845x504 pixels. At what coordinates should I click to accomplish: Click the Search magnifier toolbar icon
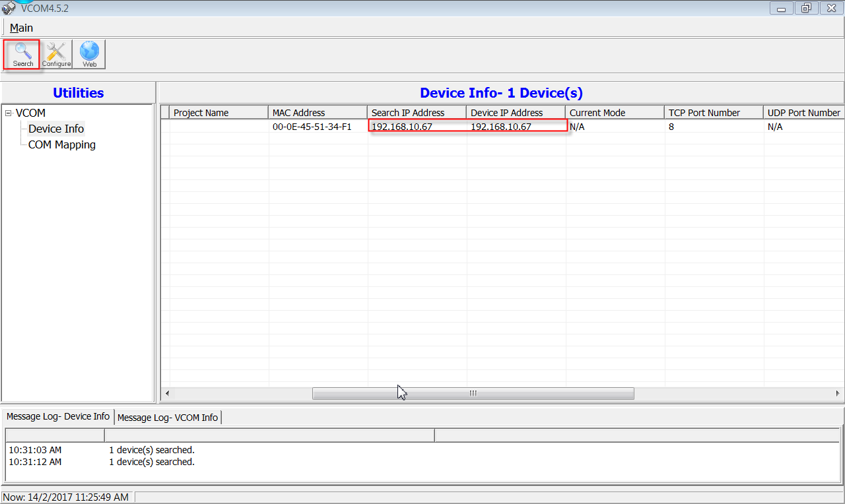point(23,54)
